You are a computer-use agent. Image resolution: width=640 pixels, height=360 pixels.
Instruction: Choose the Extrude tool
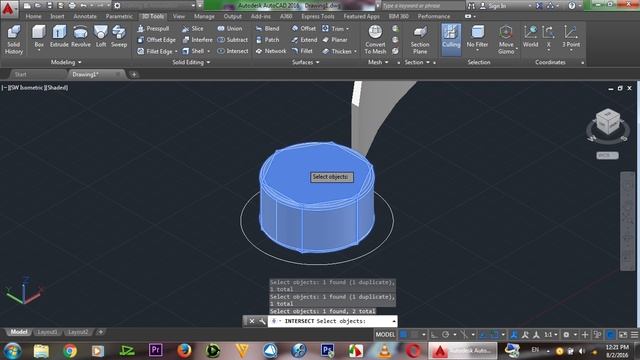pyautogui.click(x=59, y=37)
